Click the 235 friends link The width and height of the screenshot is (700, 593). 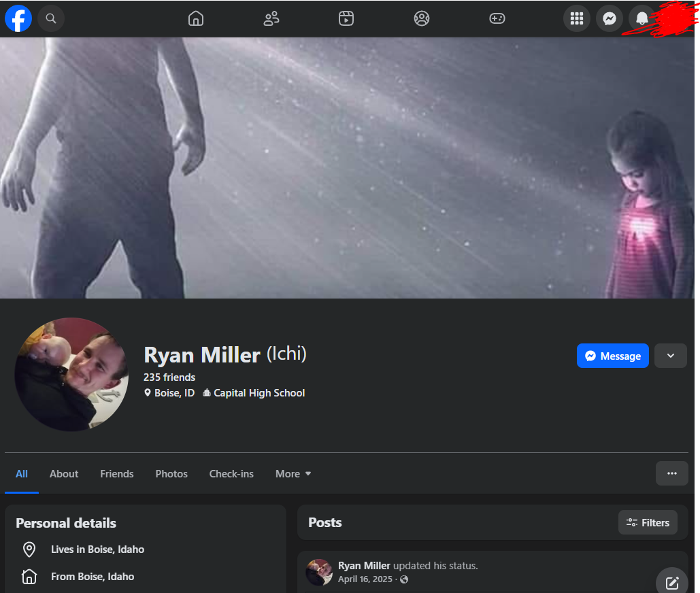[x=169, y=377]
